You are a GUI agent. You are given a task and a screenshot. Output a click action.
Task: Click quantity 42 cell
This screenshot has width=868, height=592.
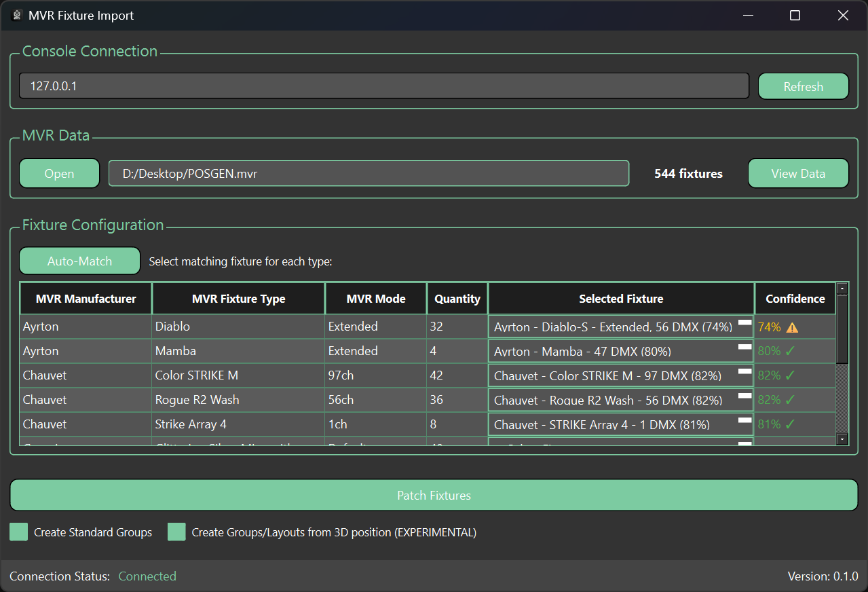[x=457, y=375]
